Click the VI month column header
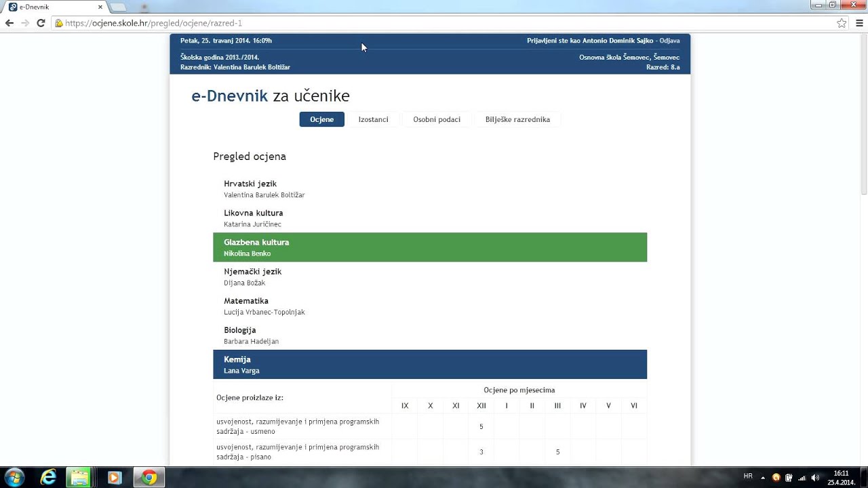The width and height of the screenshot is (868, 488). point(634,406)
